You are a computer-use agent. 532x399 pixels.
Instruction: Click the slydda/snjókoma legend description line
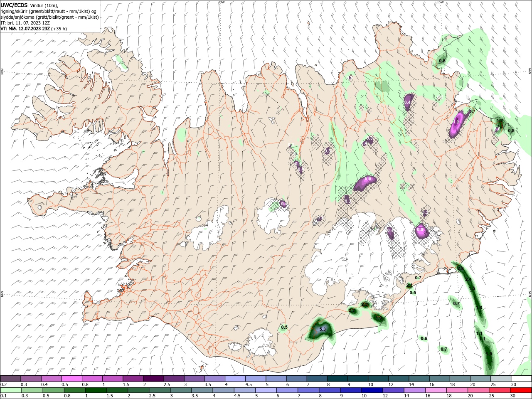pyautogui.click(x=49, y=17)
